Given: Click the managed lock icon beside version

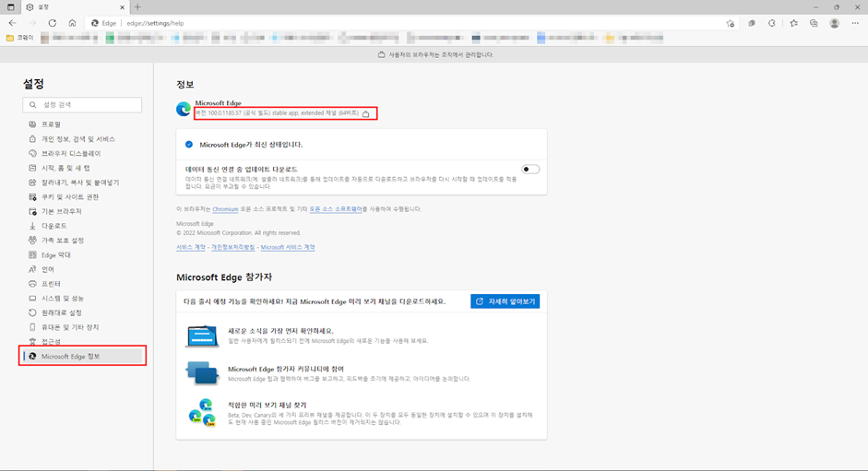Looking at the screenshot, I should click(x=366, y=113).
